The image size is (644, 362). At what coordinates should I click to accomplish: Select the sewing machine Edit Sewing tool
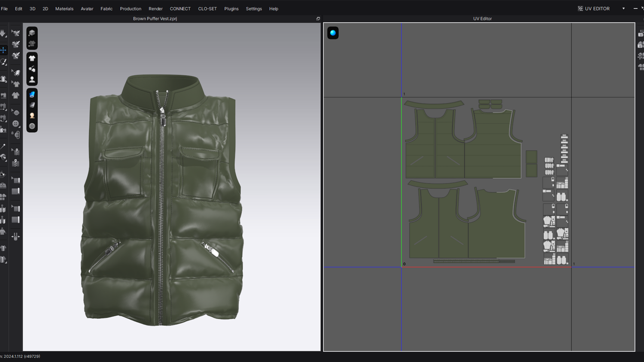point(3,96)
